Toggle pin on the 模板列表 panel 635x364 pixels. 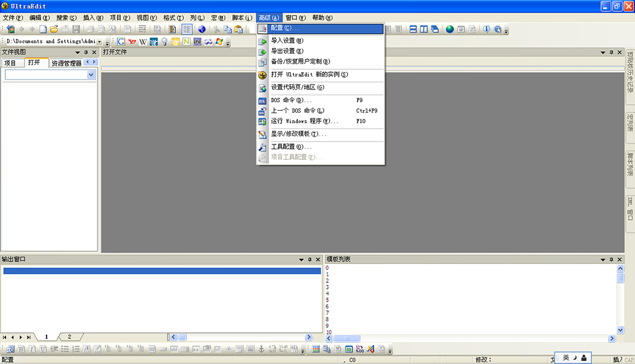click(612, 260)
